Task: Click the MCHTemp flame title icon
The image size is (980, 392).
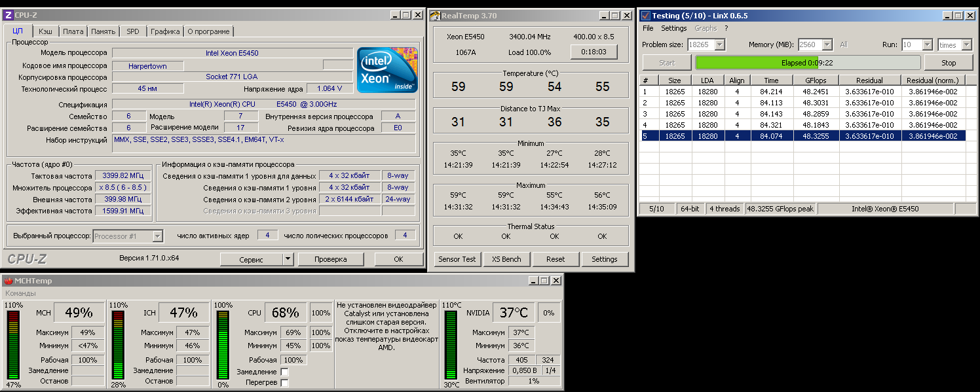Action: 8,281
